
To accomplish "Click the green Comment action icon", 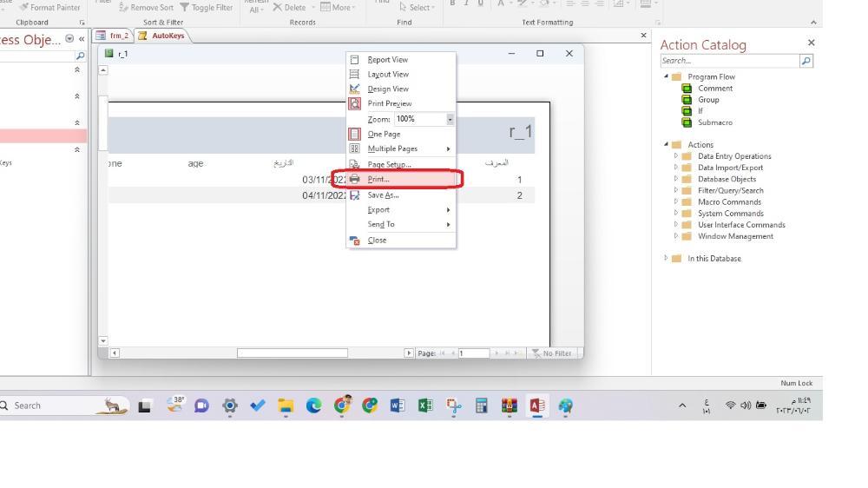I will pyautogui.click(x=687, y=89).
